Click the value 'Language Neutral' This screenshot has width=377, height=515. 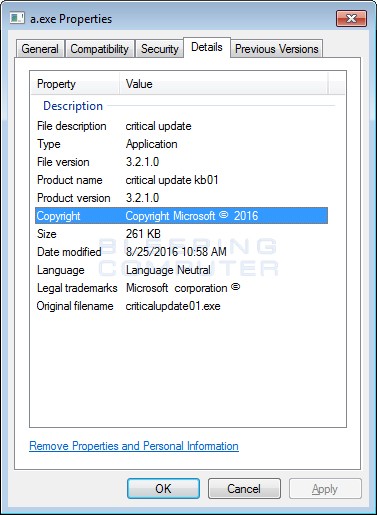(168, 270)
